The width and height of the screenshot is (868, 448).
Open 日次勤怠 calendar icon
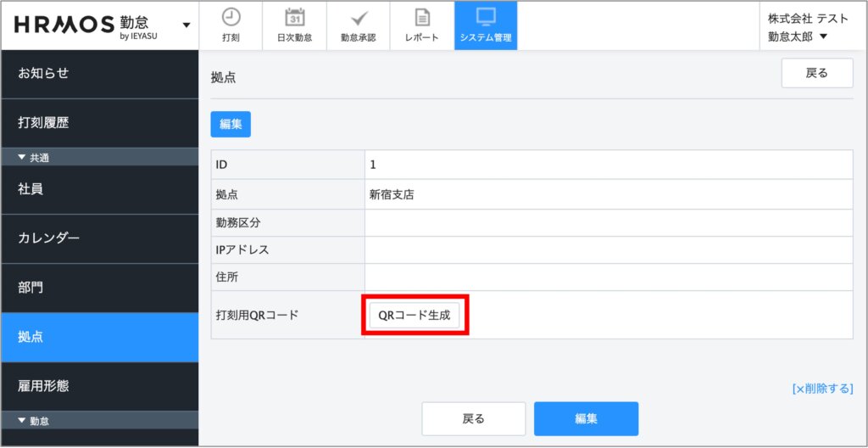pos(294,25)
